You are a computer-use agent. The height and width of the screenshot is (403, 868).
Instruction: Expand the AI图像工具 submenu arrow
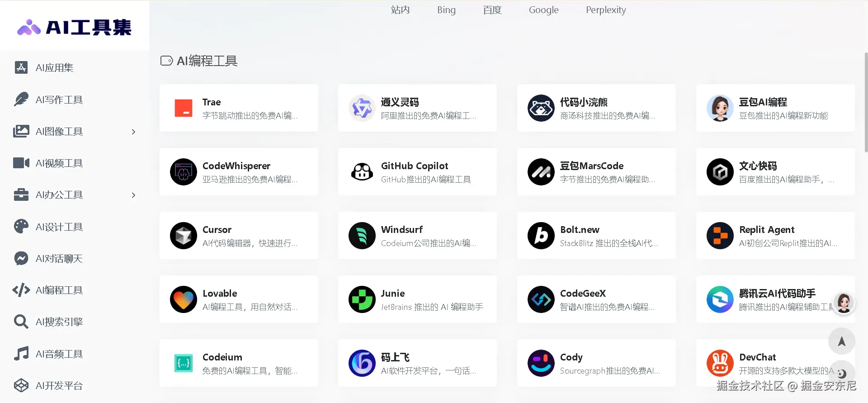click(x=133, y=132)
